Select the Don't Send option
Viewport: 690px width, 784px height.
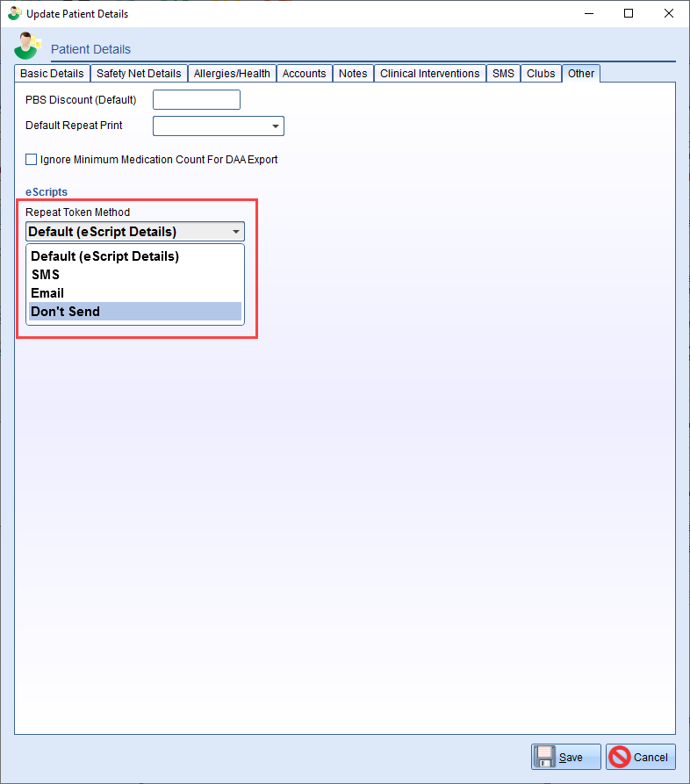pyautogui.click(x=135, y=312)
